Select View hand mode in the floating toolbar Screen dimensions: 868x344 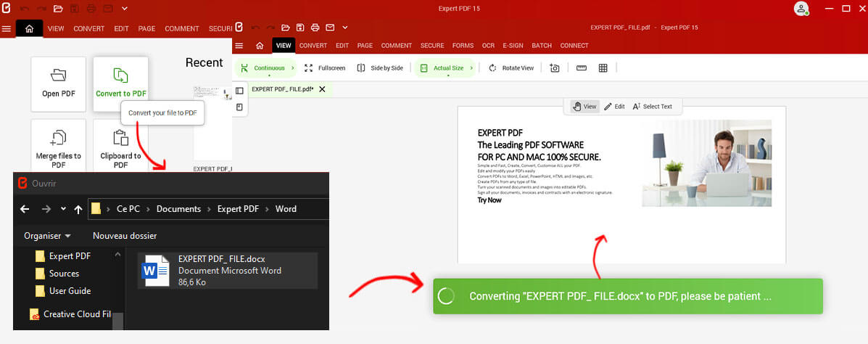pyautogui.click(x=584, y=107)
